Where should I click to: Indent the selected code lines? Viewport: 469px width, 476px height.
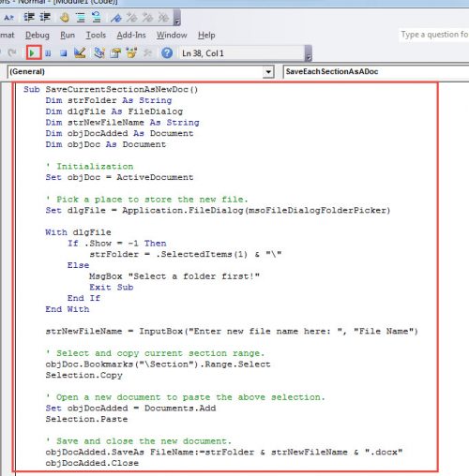coord(29,17)
